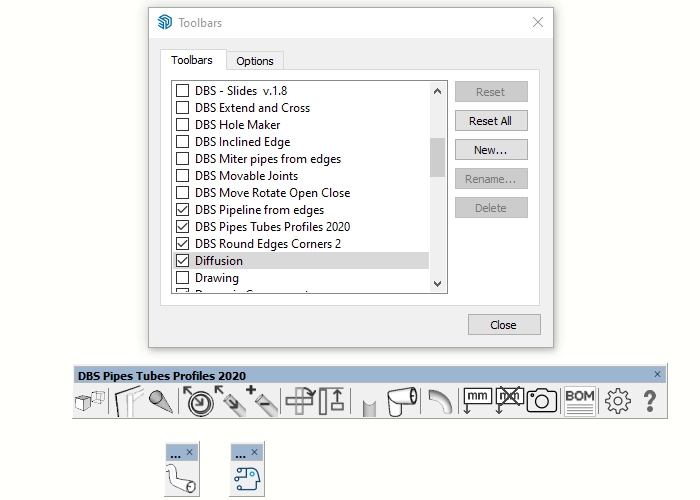Select the 'DBS Movable Joints' list label

click(246, 175)
